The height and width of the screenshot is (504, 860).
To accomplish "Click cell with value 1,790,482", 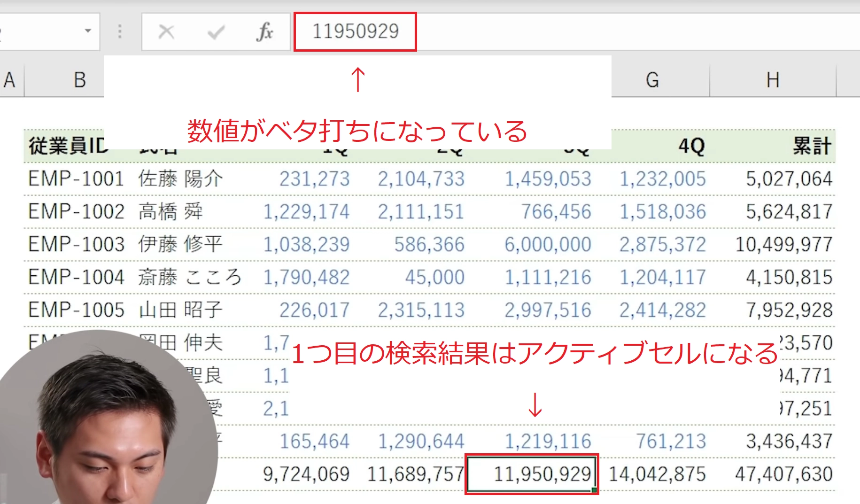I will [x=306, y=277].
